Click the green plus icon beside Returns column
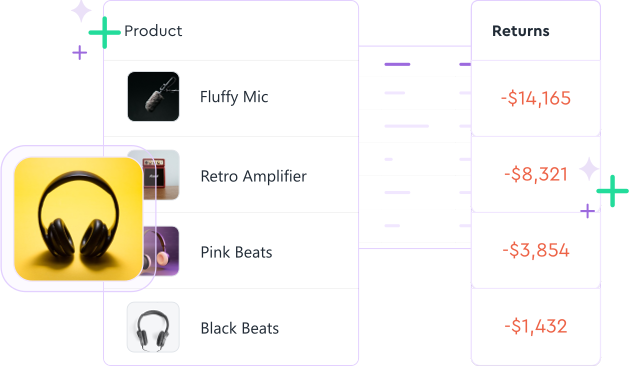The height and width of the screenshot is (366, 629). click(612, 191)
